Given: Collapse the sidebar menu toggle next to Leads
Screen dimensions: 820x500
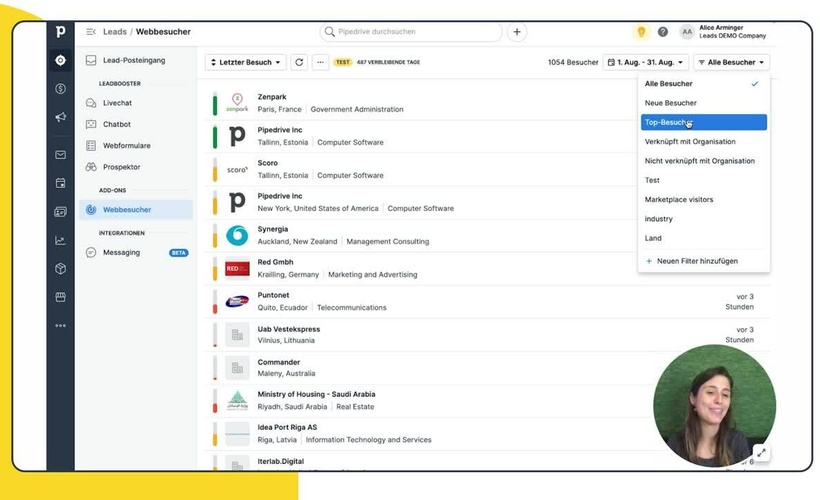Looking at the screenshot, I should (x=91, y=32).
